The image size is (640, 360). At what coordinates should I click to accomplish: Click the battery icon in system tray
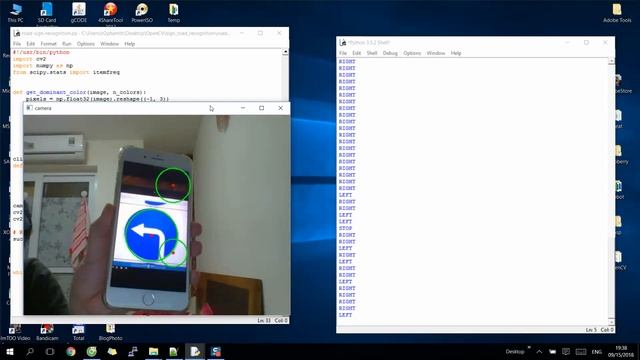[x=552, y=351]
